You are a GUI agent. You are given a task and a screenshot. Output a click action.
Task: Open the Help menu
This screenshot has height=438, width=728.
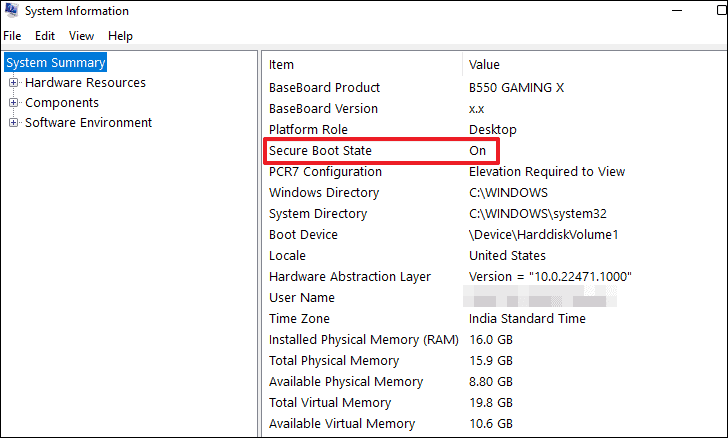coord(120,36)
